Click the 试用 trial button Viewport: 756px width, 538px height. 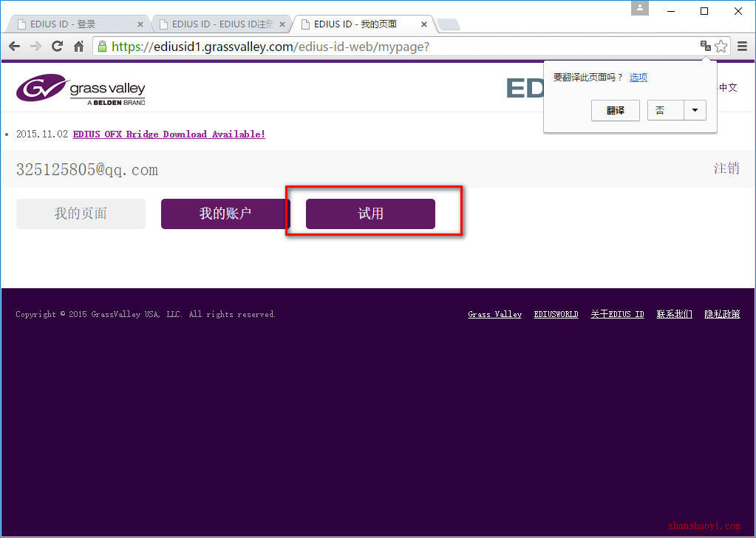pyautogui.click(x=370, y=214)
